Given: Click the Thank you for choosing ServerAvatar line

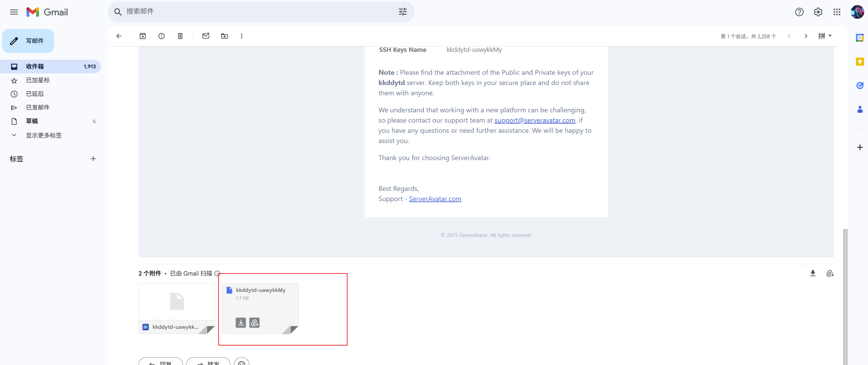Looking at the screenshot, I should coord(435,158).
